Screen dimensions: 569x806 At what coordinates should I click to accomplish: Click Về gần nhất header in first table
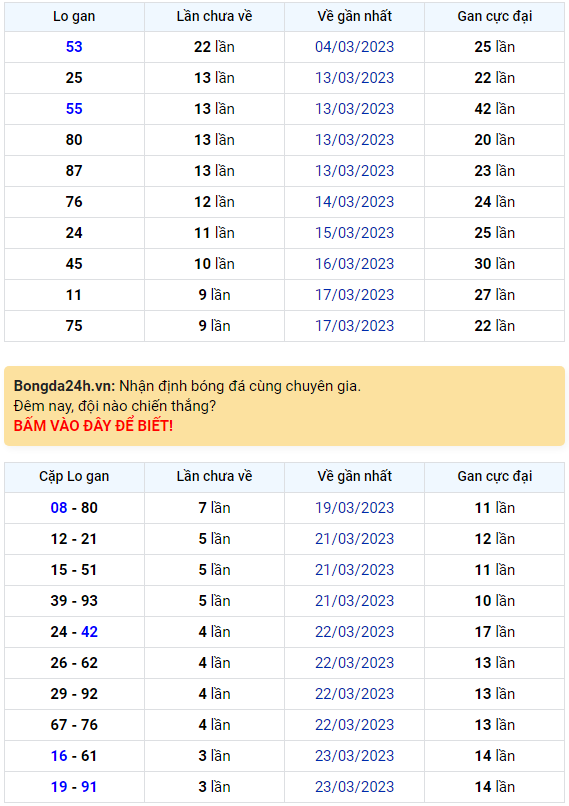[355, 16]
